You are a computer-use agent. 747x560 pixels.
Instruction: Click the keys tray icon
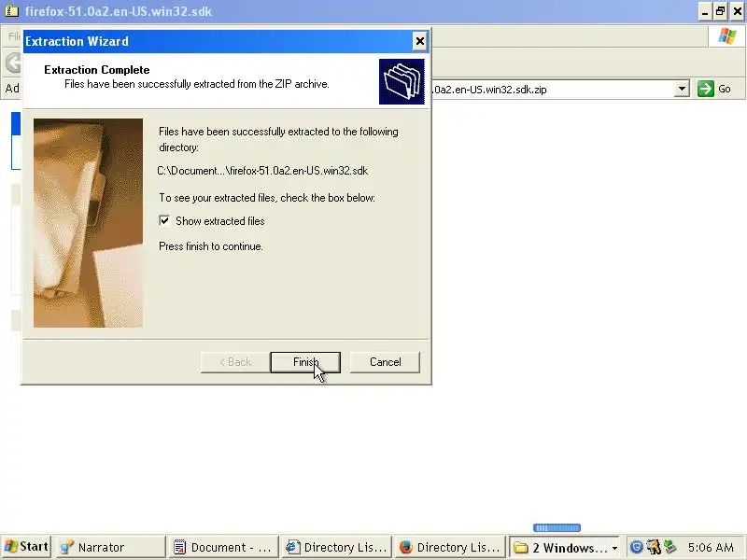653,547
